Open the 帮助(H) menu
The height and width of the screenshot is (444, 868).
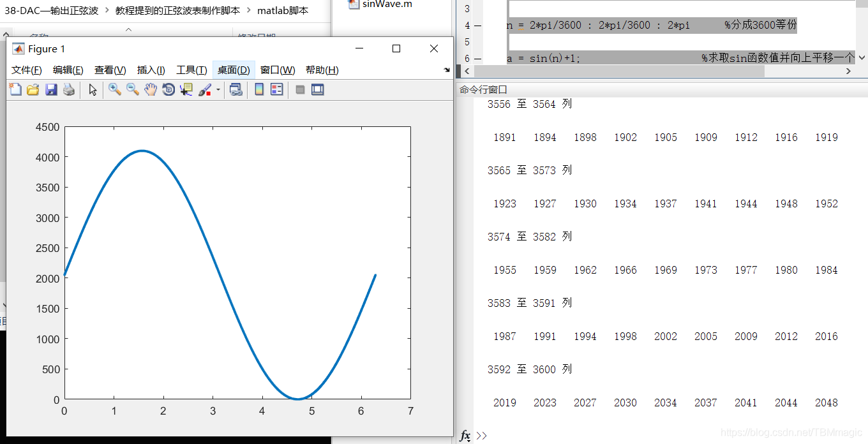pyautogui.click(x=322, y=70)
